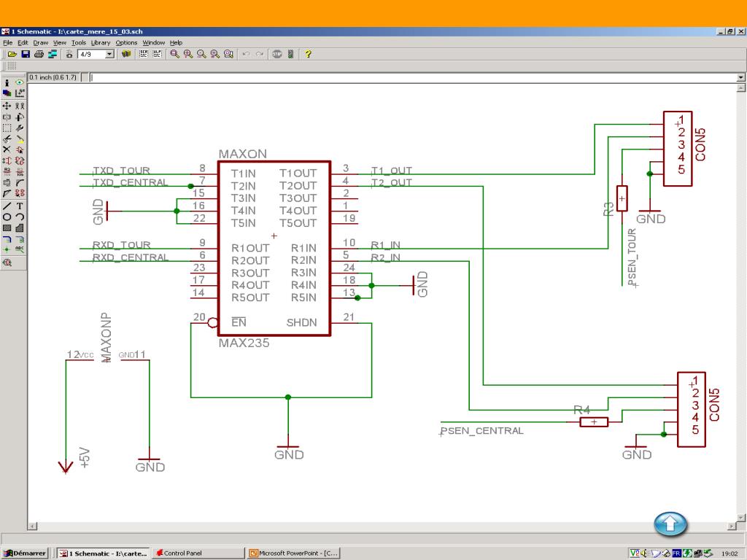Switch to board with the toolbar icon
747x560 pixels.
69,54
